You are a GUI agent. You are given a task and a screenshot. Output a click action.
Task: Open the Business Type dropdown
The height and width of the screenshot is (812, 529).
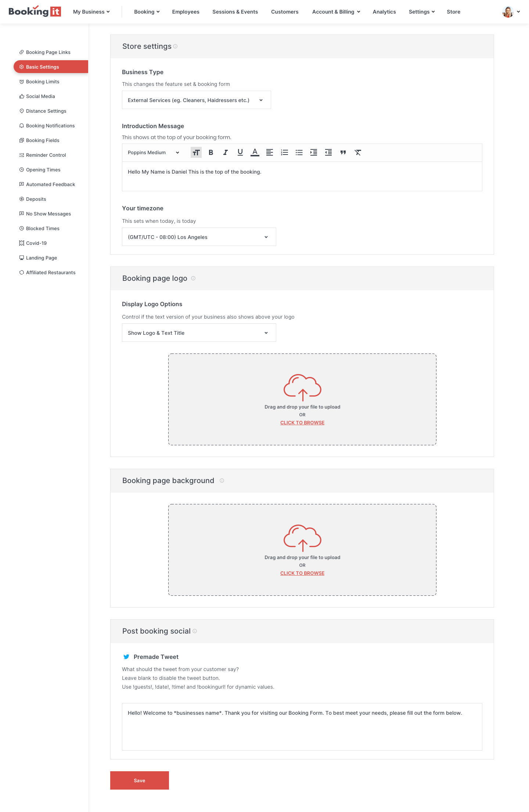tap(197, 100)
